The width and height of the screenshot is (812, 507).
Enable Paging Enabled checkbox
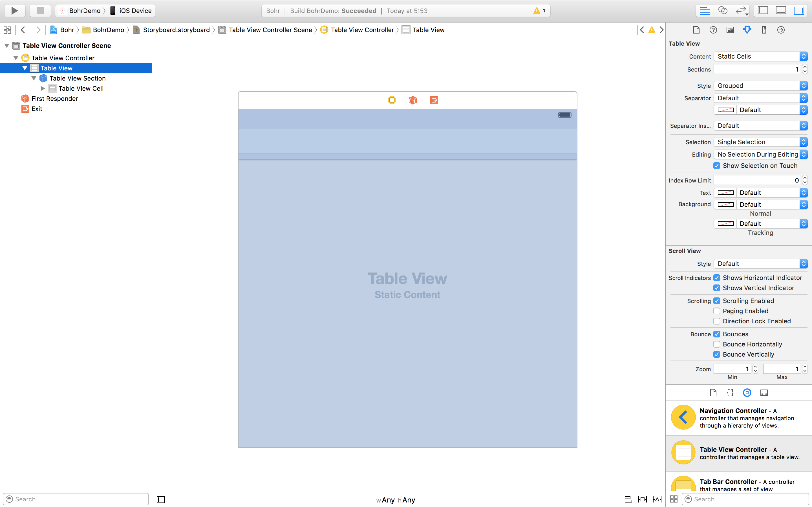click(717, 311)
